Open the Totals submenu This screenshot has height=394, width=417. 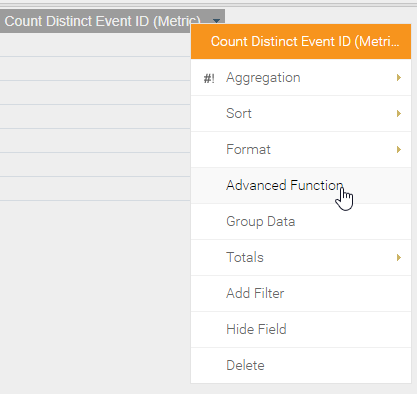(x=301, y=258)
